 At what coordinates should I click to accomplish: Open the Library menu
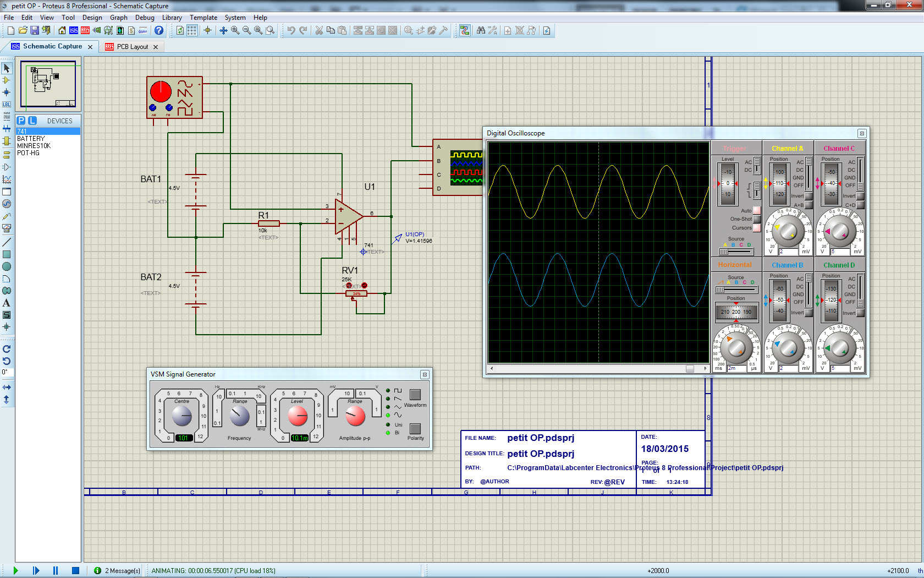(x=172, y=18)
